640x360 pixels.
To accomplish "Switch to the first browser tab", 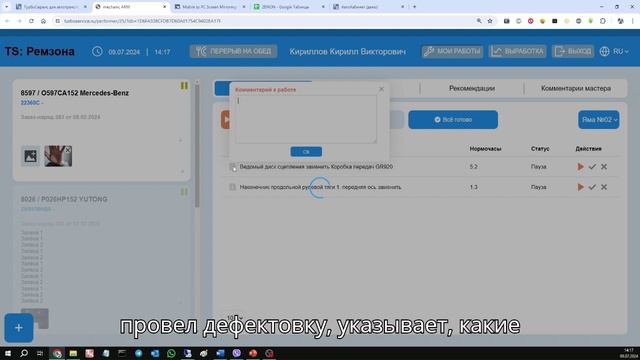I will coord(51,7).
